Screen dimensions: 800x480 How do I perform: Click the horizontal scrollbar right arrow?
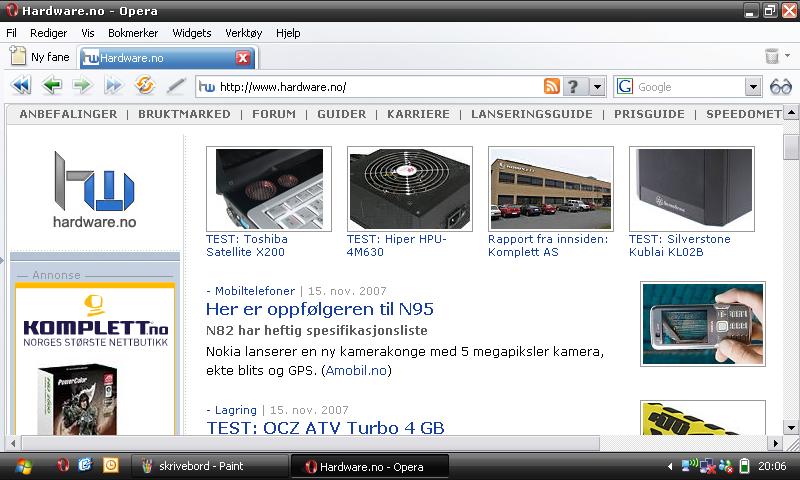(x=775, y=443)
